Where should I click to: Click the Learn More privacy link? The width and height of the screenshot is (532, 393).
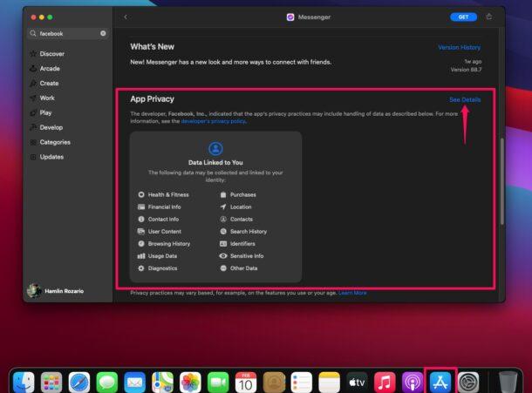pos(352,293)
